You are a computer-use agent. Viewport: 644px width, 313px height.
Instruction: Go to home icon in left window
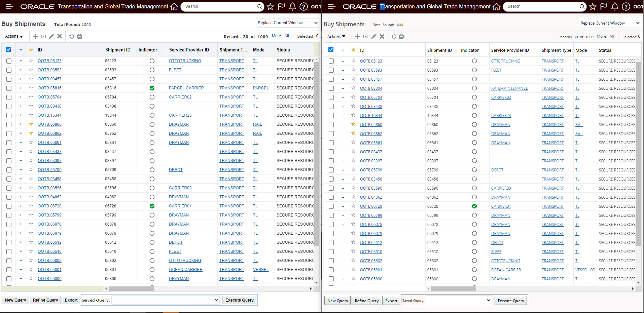[174, 7]
